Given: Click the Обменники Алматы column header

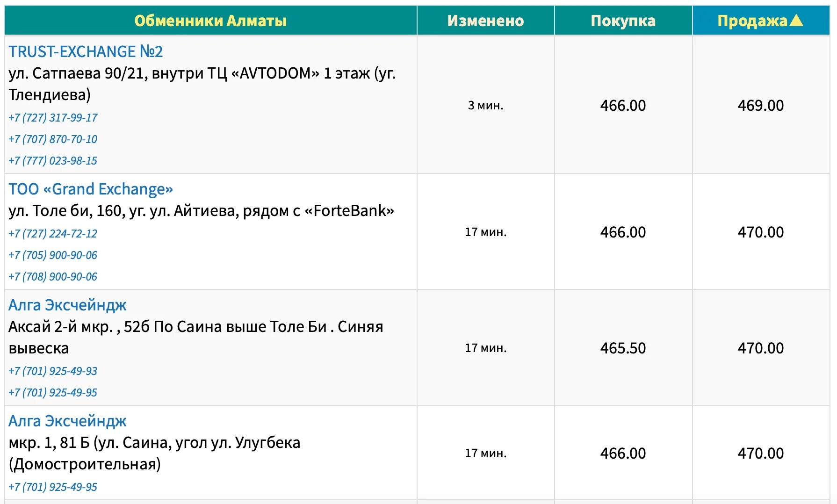Looking at the screenshot, I should click(x=210, y=21).
